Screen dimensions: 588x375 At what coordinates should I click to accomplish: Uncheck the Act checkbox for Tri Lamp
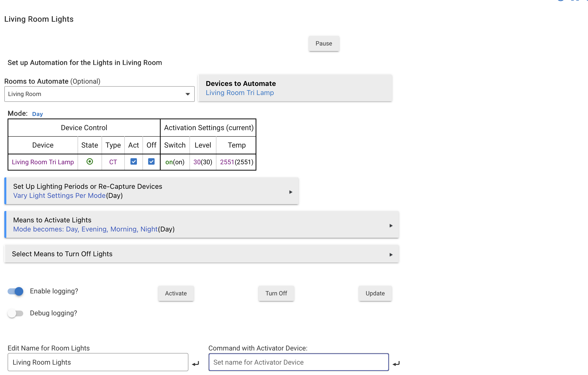pyautogui.click(x=134, y=161)
